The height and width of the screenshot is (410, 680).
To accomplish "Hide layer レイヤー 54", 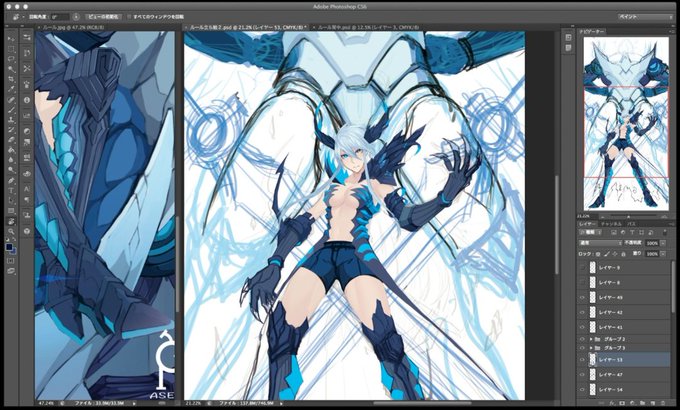I will pyautogui.click(x=582, y=390).
